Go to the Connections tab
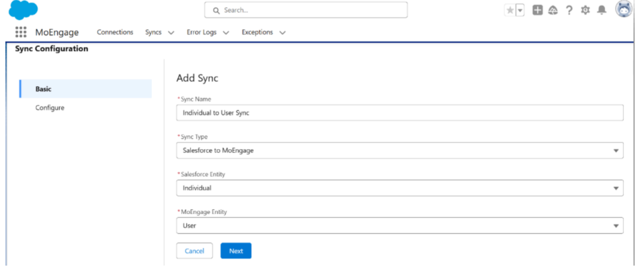Image resolution: width=644 pixels, height=273 pixels. [115, 32]
